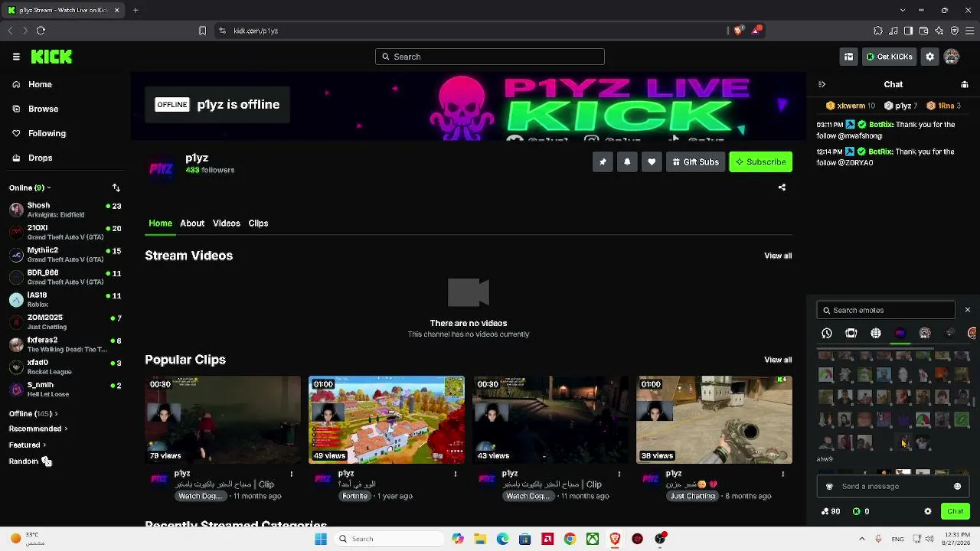The height and width of the screenshot is (551, 980).
Task: Open options menu for 79 views clip
Action: 291,474
